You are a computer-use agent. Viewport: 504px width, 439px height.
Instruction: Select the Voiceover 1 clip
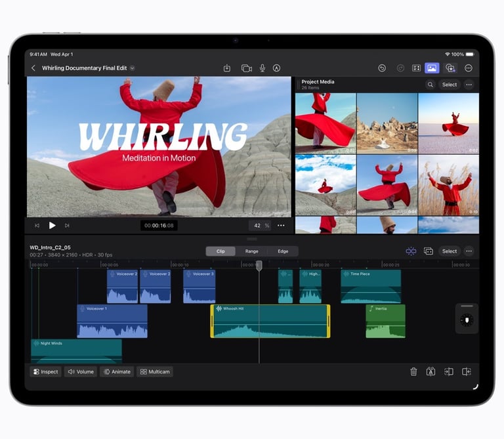click(x=112, y=321)
